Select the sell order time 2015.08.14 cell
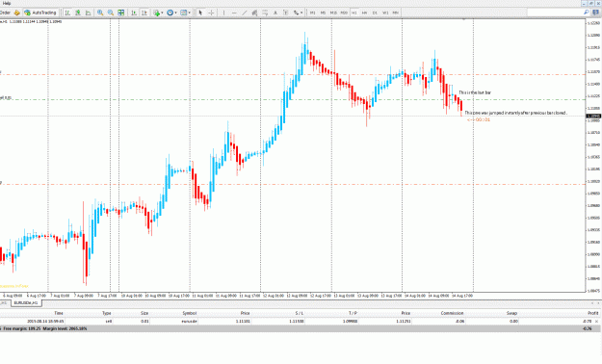This screenshot has width=602, height=364. 45,321
